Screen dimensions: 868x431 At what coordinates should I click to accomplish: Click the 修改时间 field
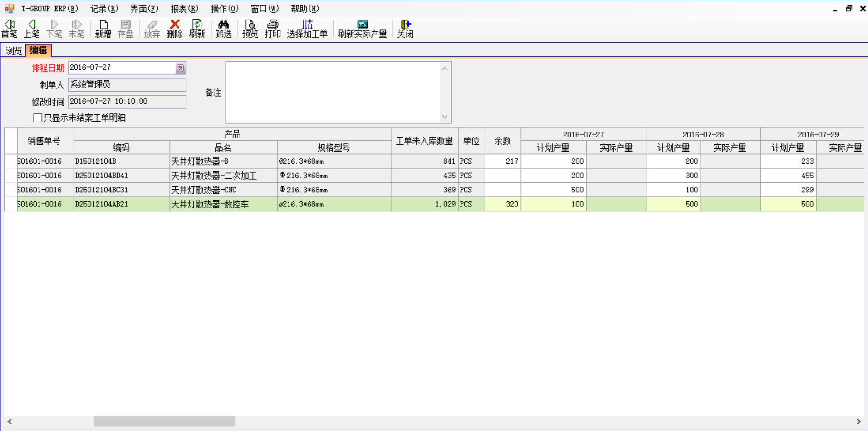pyautogui.click(x=127, y=102)
